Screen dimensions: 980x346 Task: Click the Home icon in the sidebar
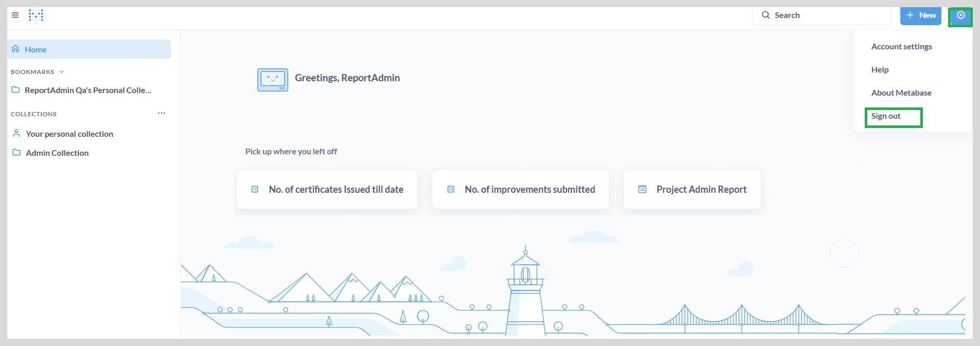(x=15, y=49)
